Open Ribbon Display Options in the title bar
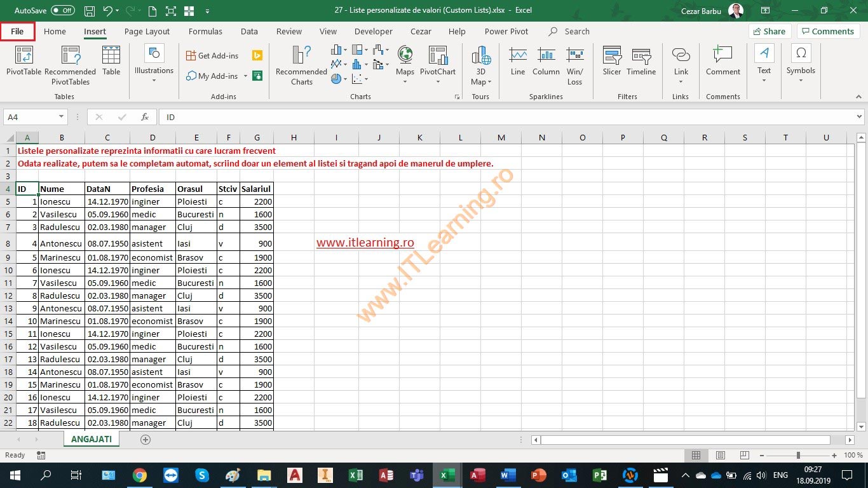 [764, 11]
